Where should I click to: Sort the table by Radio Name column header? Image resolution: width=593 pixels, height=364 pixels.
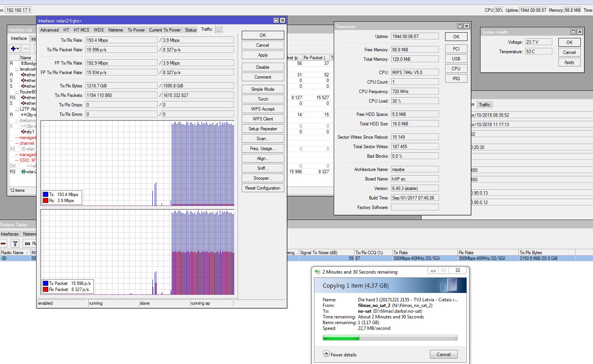[13, 253]
